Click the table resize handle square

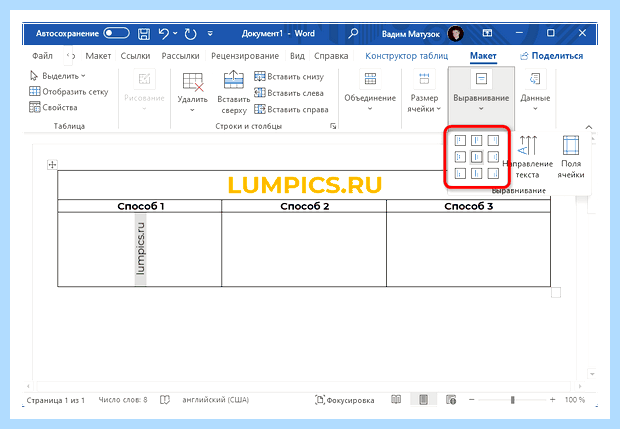coord(556,293)
